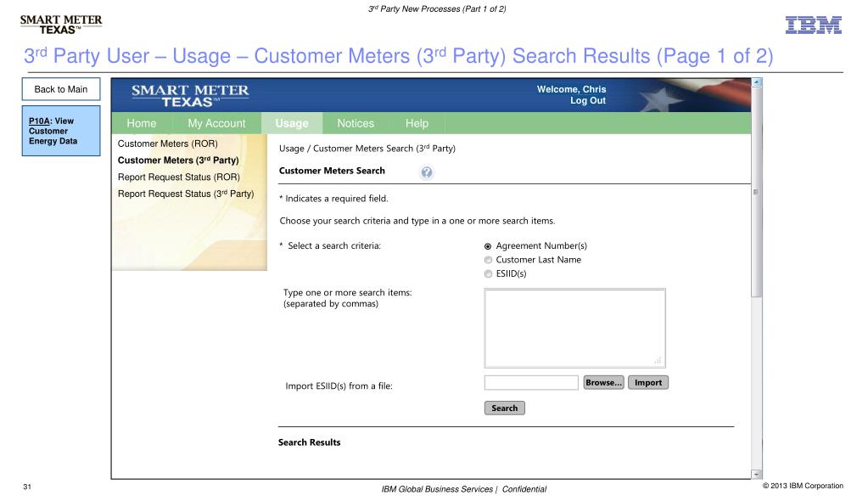Click the scrollbar down arrow

point(756,474)
